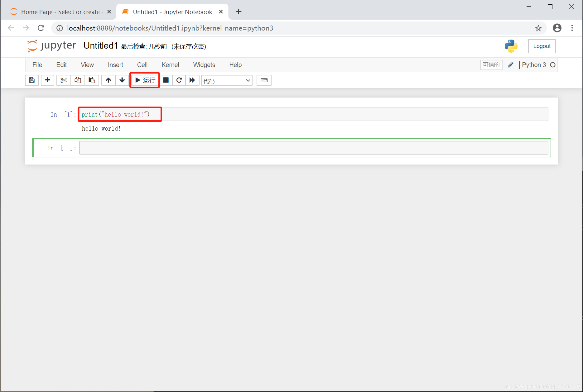The image size is (583, 392).
Task: Open the browser three-dot menu
Action: (572, 28)
